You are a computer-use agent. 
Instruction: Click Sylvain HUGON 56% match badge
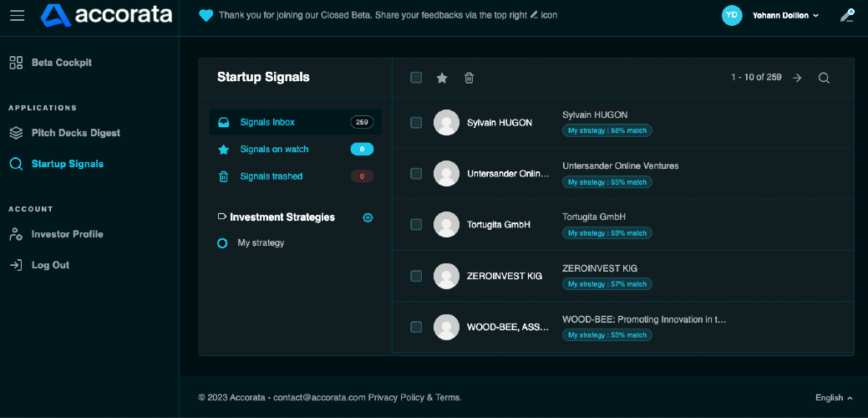pyautogui.click(x=607, y=130)
